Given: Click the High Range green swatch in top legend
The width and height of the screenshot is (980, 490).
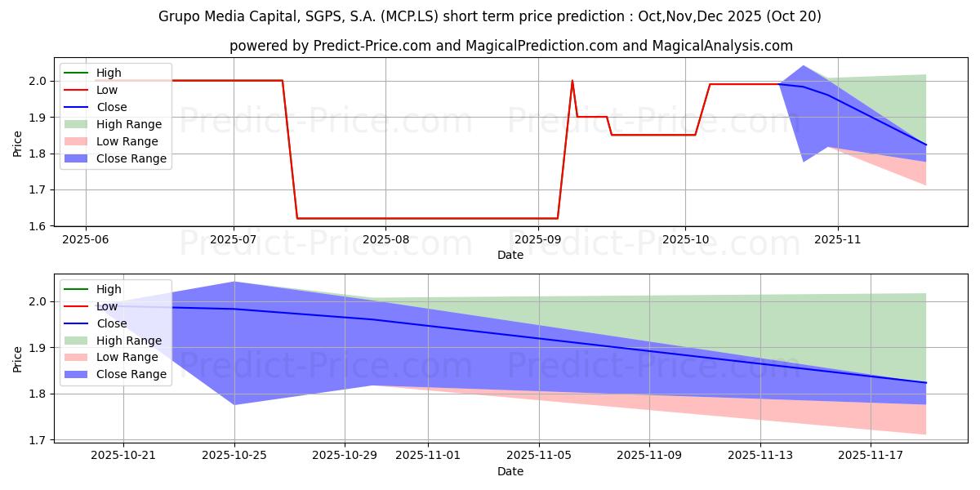Looking at the screenshot, I should click(77, 125).
